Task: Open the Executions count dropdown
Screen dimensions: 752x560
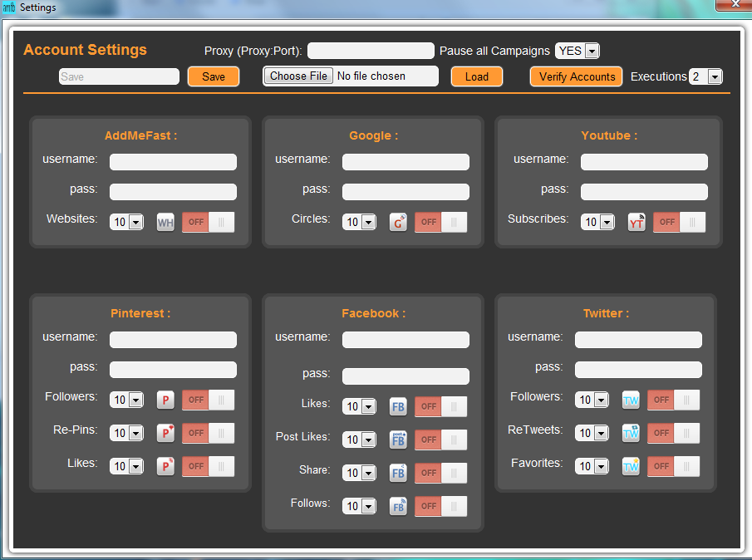Action: tap(705, 76)
